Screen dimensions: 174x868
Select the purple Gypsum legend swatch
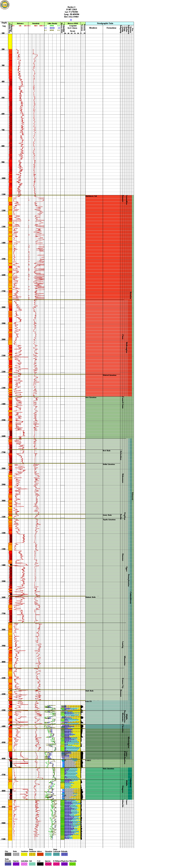[x=16, y=864]
